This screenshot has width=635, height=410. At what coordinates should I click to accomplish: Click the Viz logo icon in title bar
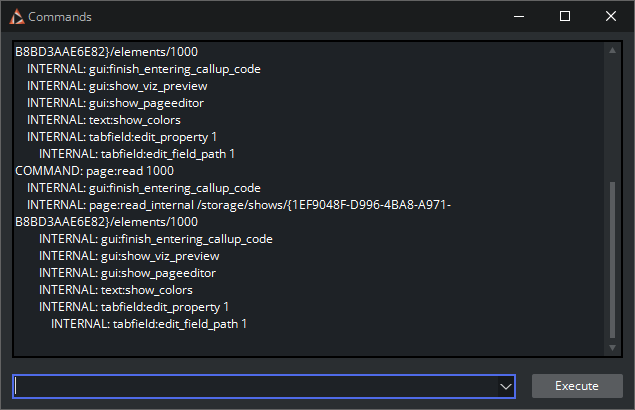coord(15,16)
